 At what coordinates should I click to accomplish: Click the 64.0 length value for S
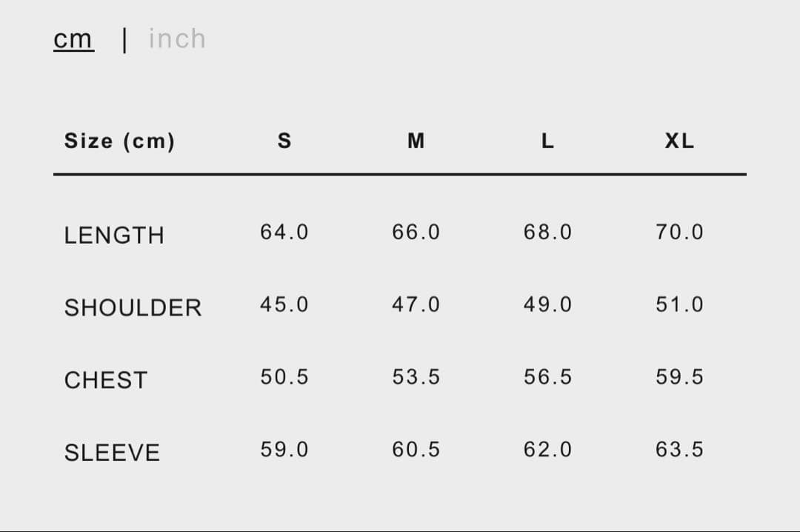(x=284, y=232)
